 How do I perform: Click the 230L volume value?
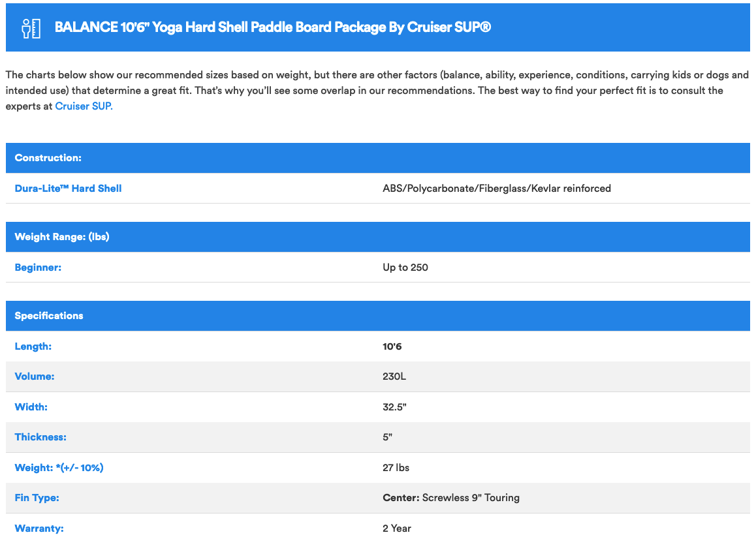pyautogui.click(x=395, y=376)
